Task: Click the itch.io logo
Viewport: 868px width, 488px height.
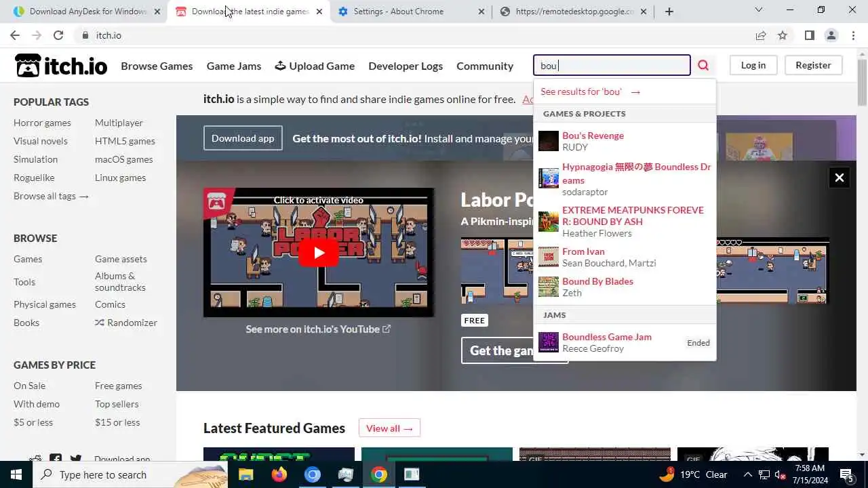Action: [61, 66]
